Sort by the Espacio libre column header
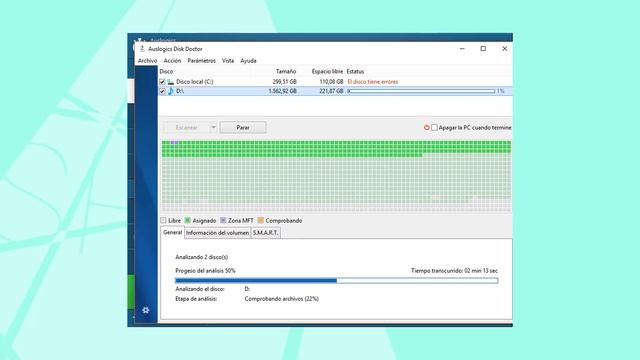The image size is (640, 360). (x=327, y=71)
